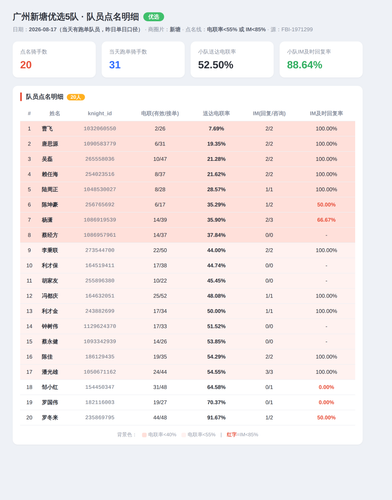Viewport: 392px width, 500px height.
Task: Click the 2/26 call count cell
Action: coord(160,129)
